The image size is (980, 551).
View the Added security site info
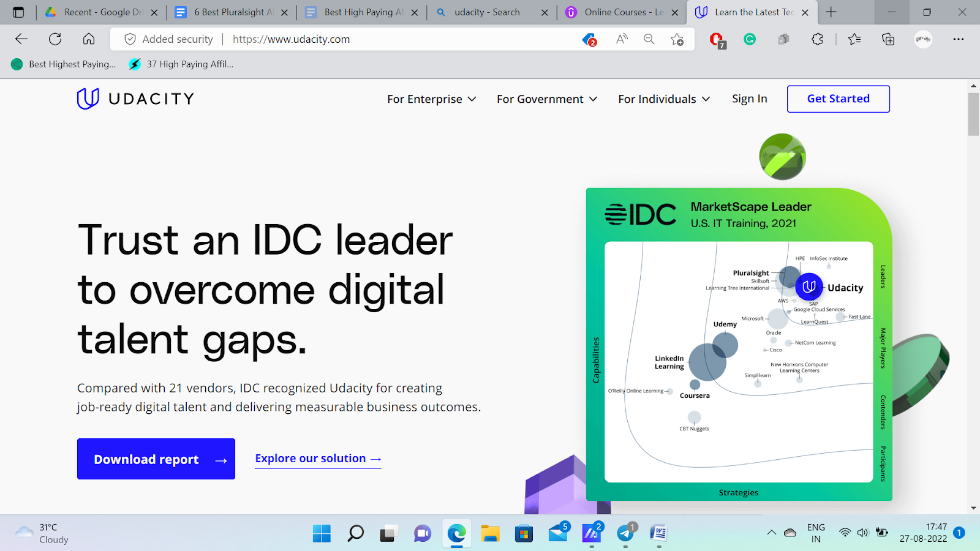(168, 39)
